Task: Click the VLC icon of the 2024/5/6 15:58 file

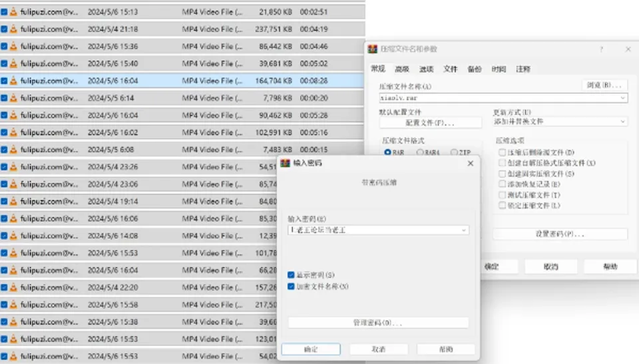Action: coord(13,305)
